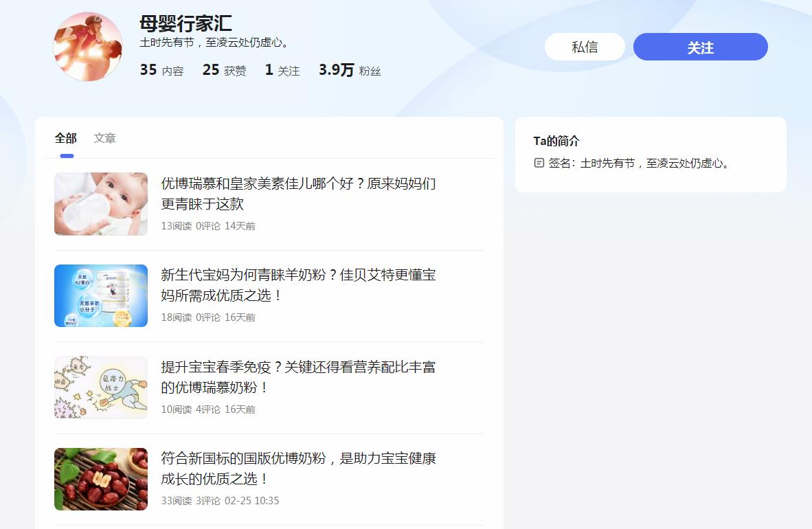This screenshot has height=529, width=812.
Task: Click the Ta的简介 heading
Action: point(556,141)
